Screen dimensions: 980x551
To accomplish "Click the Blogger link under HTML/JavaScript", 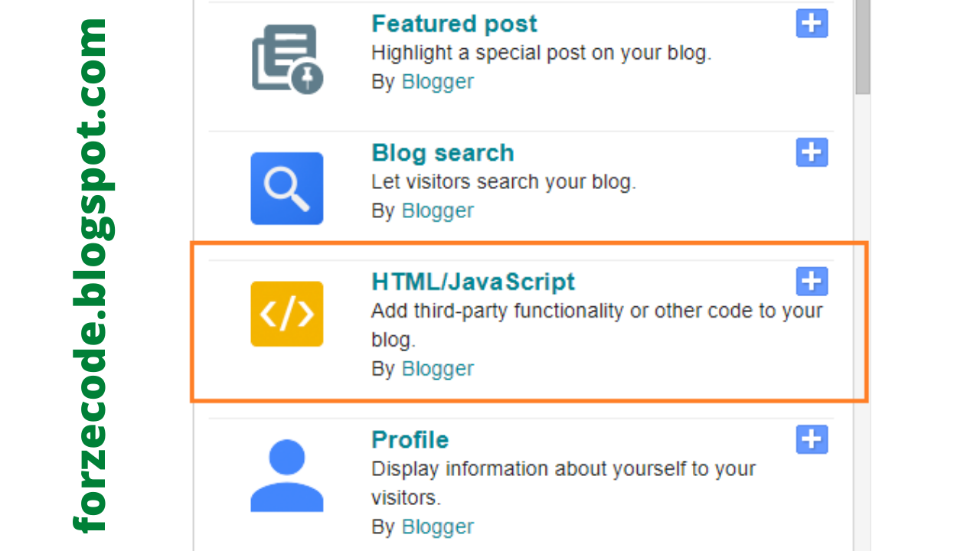I will pyautogui.click(x=437, y=368).
